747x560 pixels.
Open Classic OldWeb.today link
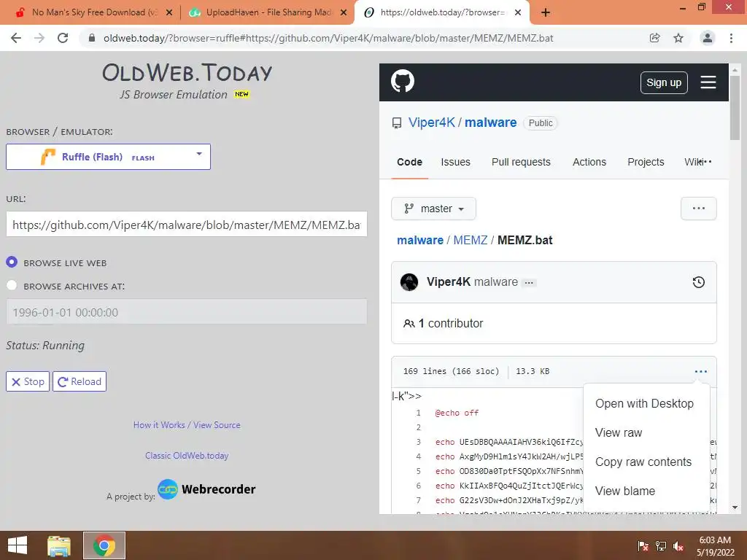tap(187, 455)
